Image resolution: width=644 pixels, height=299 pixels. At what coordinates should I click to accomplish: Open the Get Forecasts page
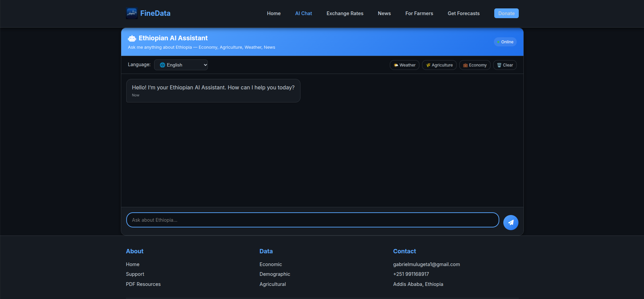click(463, 13)
